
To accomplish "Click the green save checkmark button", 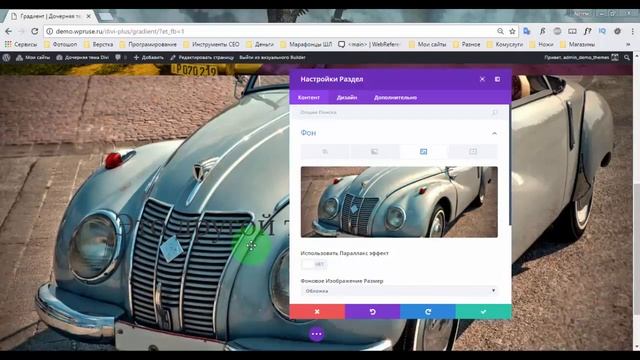I will coord(483,311).
